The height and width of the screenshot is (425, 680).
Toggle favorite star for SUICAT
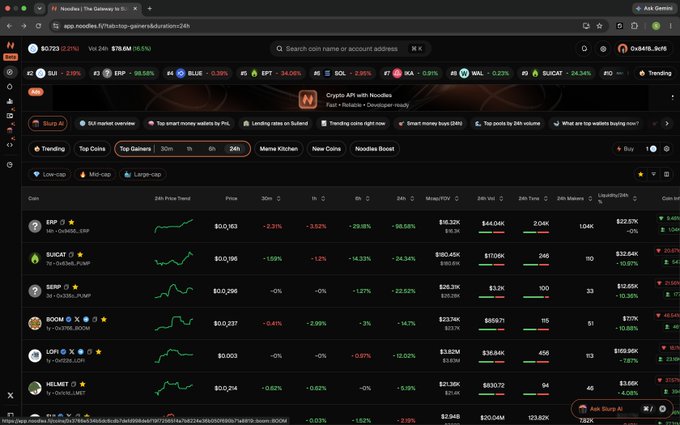click(x=80, y=255)
